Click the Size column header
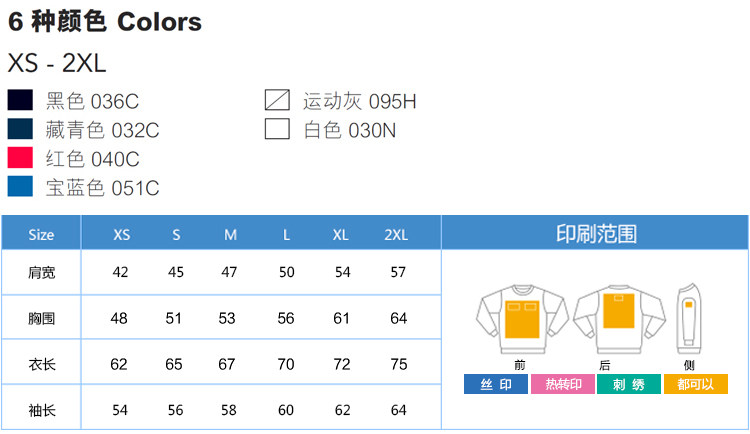750x434 pixels. (x=42, y=235)
